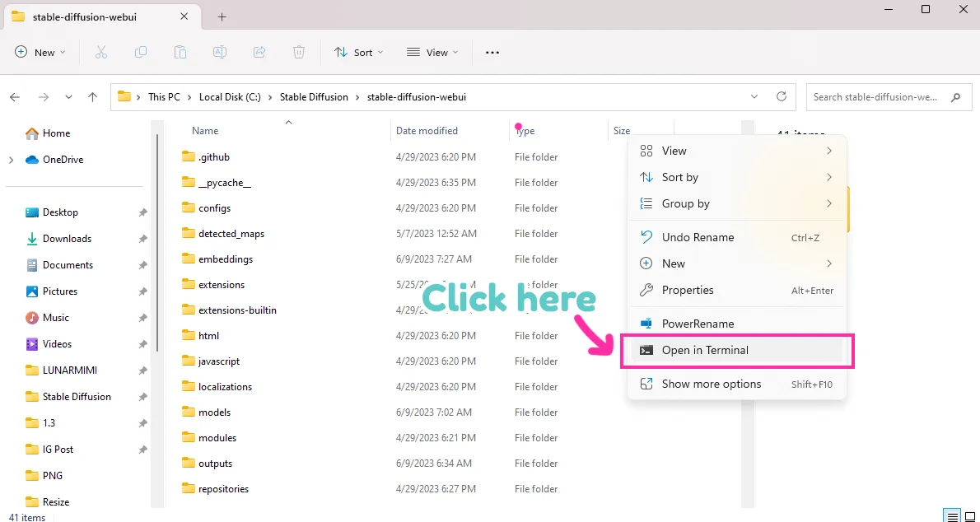
Task: Select PowerRename from context menu
Action: coord(737,324)
